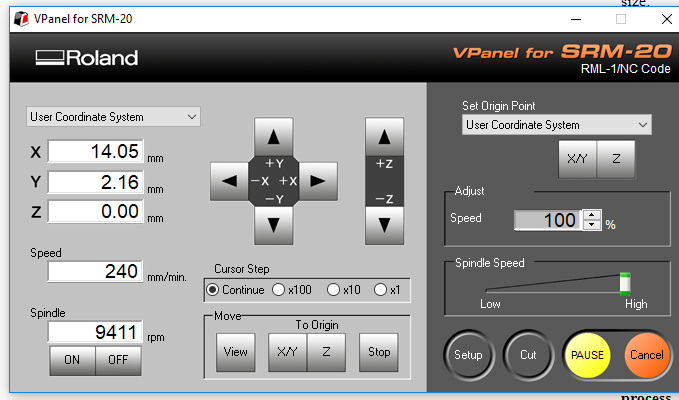Screen dimensions: 679x400
Task: Click the Stop move button
Action: pos(379,352)
